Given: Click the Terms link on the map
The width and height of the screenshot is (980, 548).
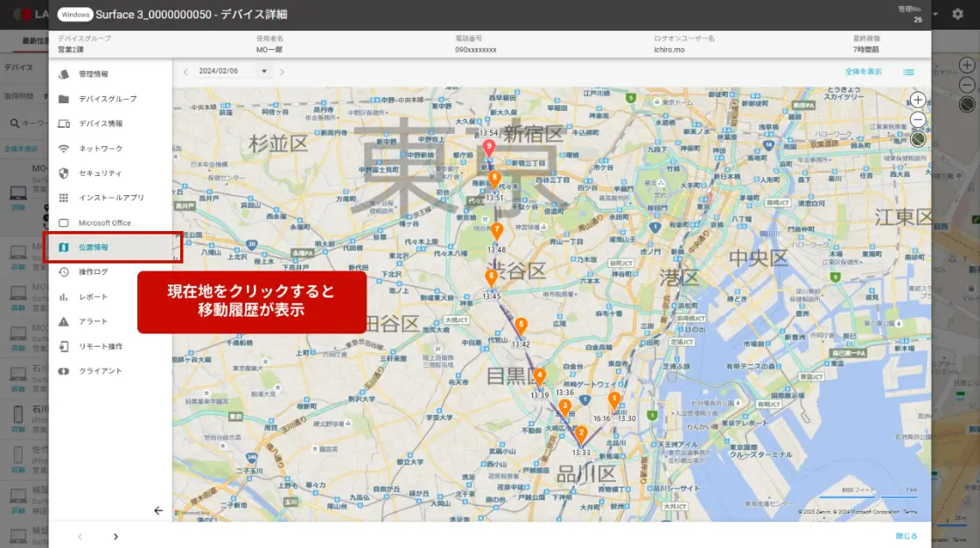Looking at the screenshot, I should 910,512.
